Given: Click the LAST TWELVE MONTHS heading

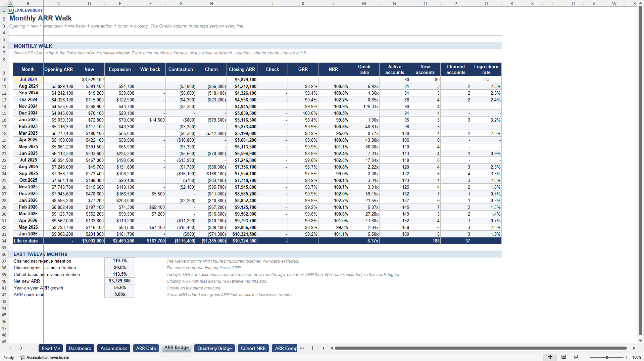Looking at the screenshot, I should pyautogui.click(x=40, y=254).
